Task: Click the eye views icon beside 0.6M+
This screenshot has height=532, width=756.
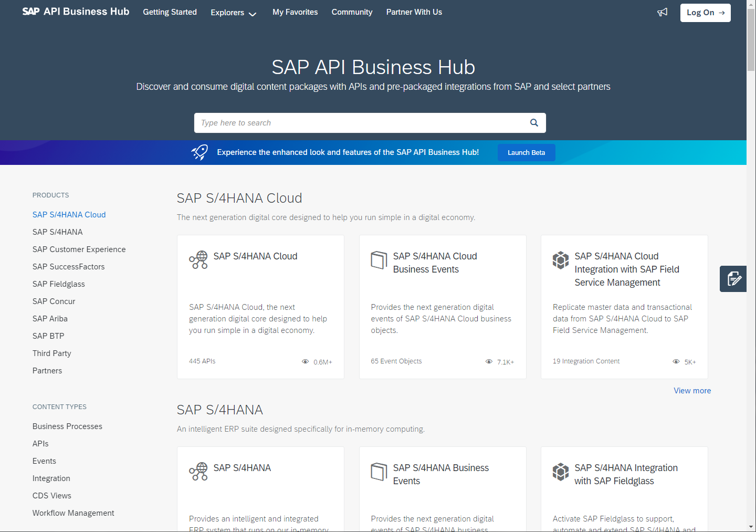Action: (305, 362)
